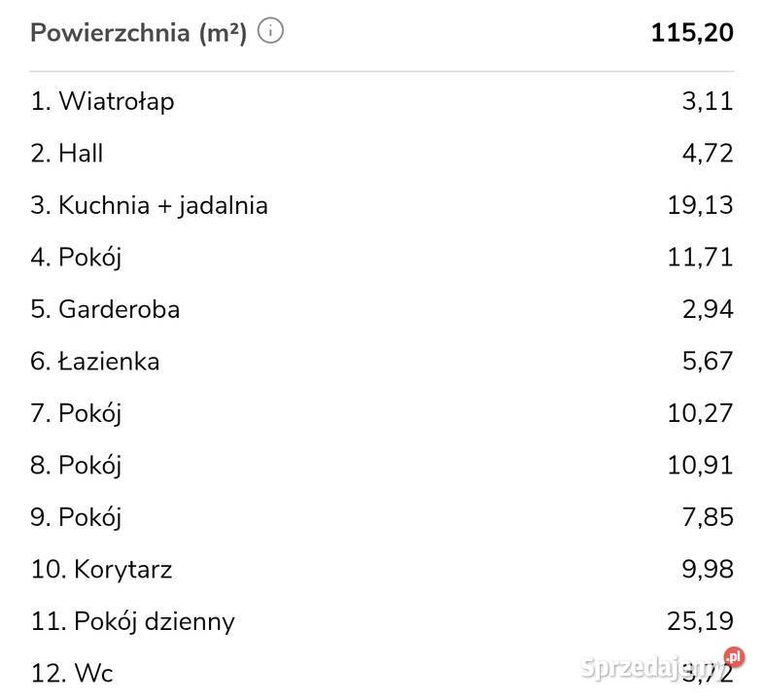Image resolution: width=764 pixels, height=700 pixels.
Task: Select the Łazienka row label
Action: (94, 362)
